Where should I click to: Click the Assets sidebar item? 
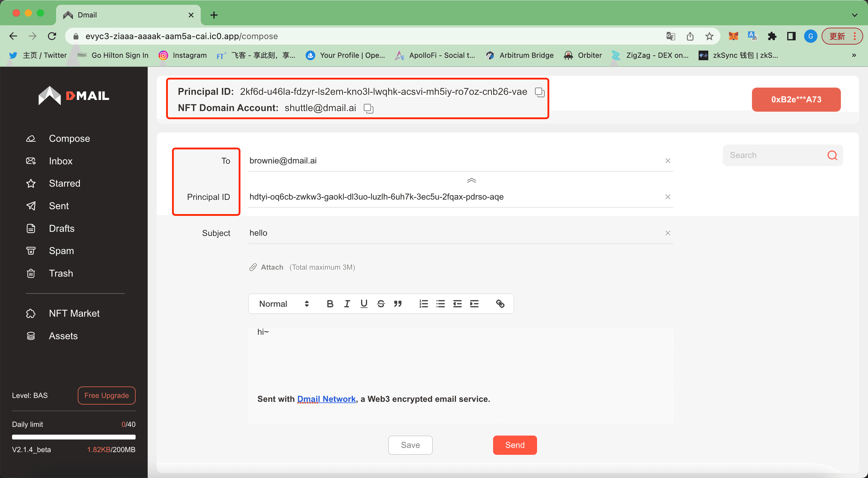click(62, 336)
